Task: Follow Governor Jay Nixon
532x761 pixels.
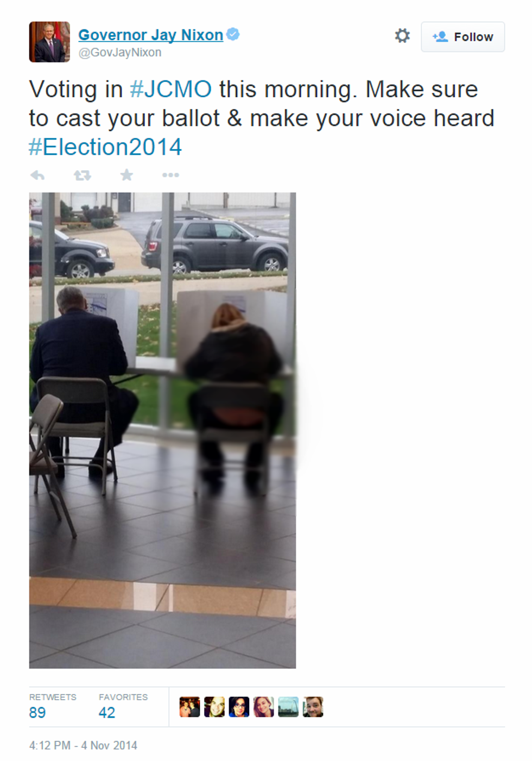Action: (x=463, y=37)
